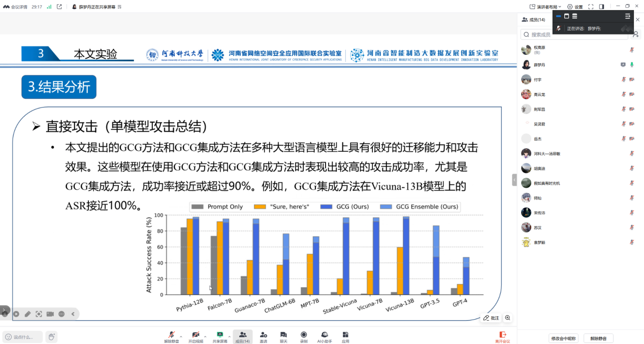Expand share options arrow beside 共享屏幕
Screen dimensions: 644x344
[x=230, y=336]
